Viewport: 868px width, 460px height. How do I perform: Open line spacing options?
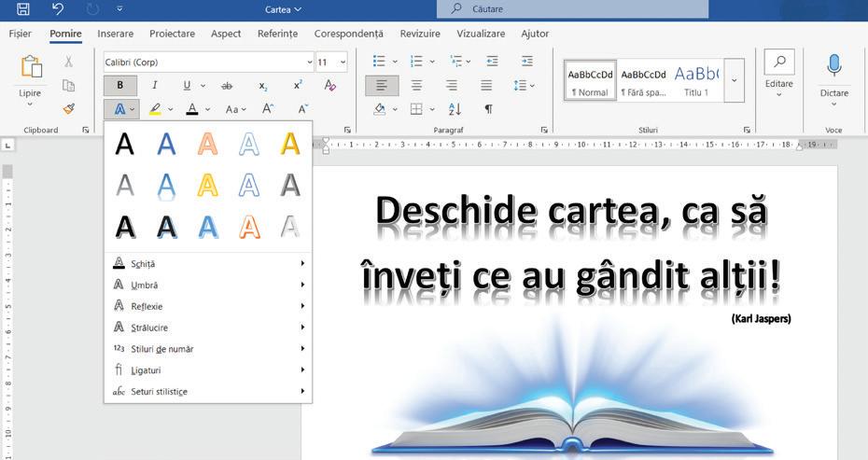(524, 85)
